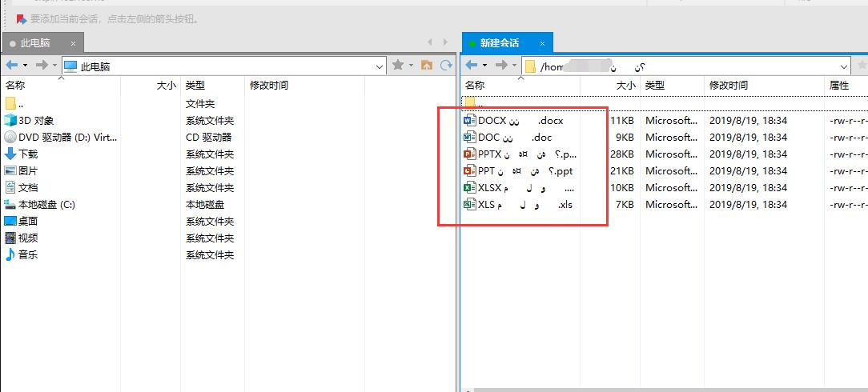Open back-history dropdown in local pane
The image size is (868, 392).
coord(25,66)
